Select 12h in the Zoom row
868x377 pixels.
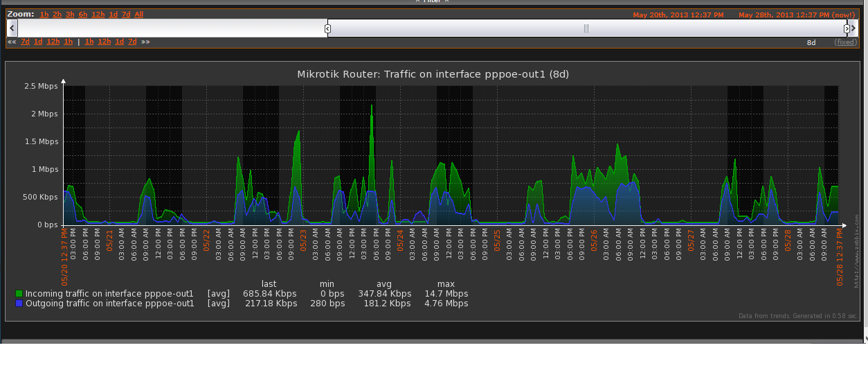98,15
